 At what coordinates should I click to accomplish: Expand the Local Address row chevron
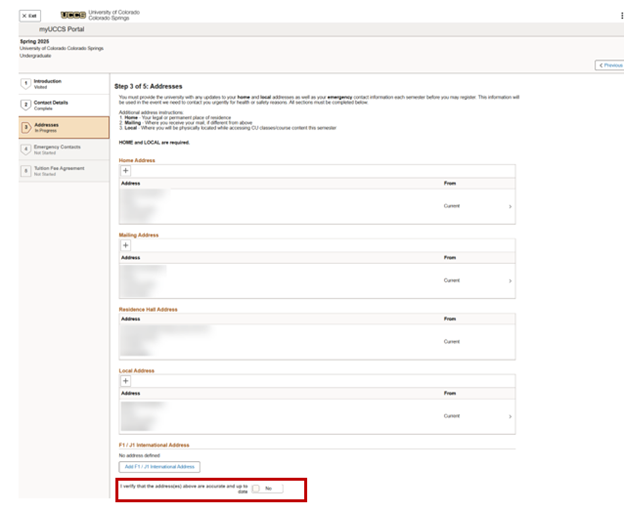509,416
